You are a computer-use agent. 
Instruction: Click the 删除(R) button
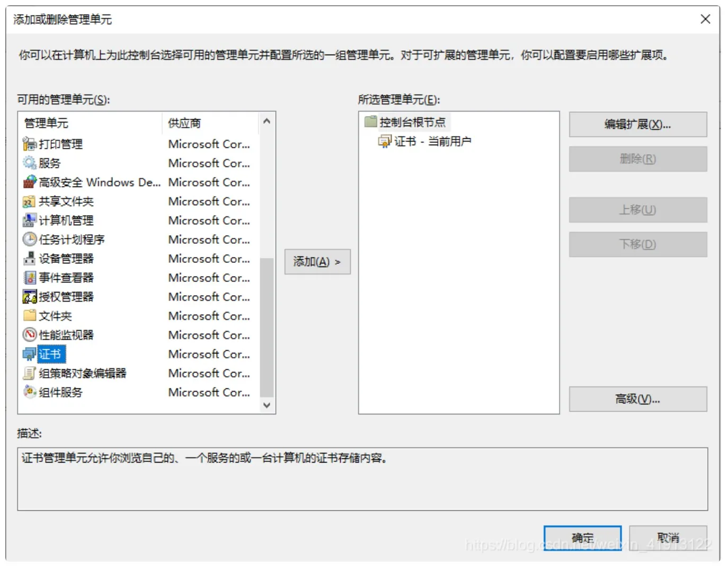pos(638,159)
